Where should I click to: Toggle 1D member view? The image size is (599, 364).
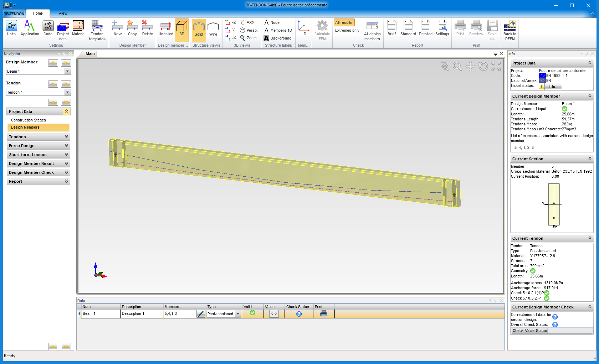coord(304,28)
